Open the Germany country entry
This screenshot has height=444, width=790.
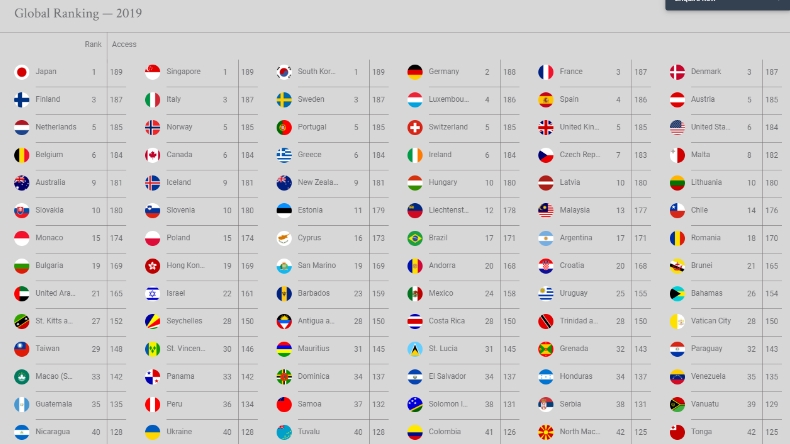(444, 72)
